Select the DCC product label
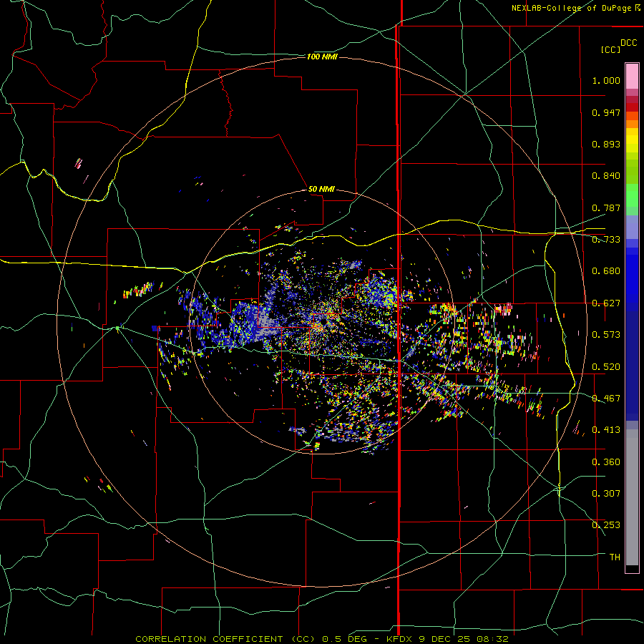The width and height of the screenshot is (644, 644). [628, 43]
